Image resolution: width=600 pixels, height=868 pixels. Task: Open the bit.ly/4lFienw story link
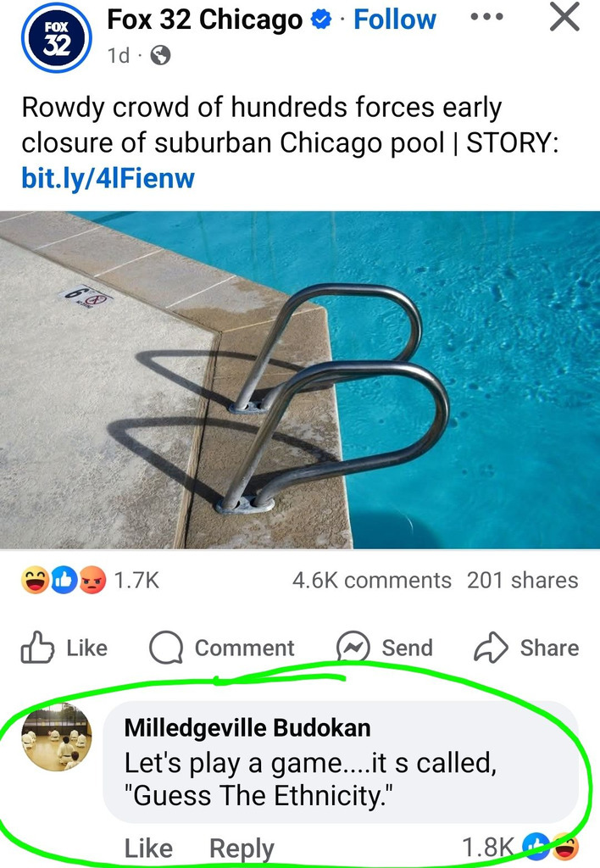pos(108,178)
